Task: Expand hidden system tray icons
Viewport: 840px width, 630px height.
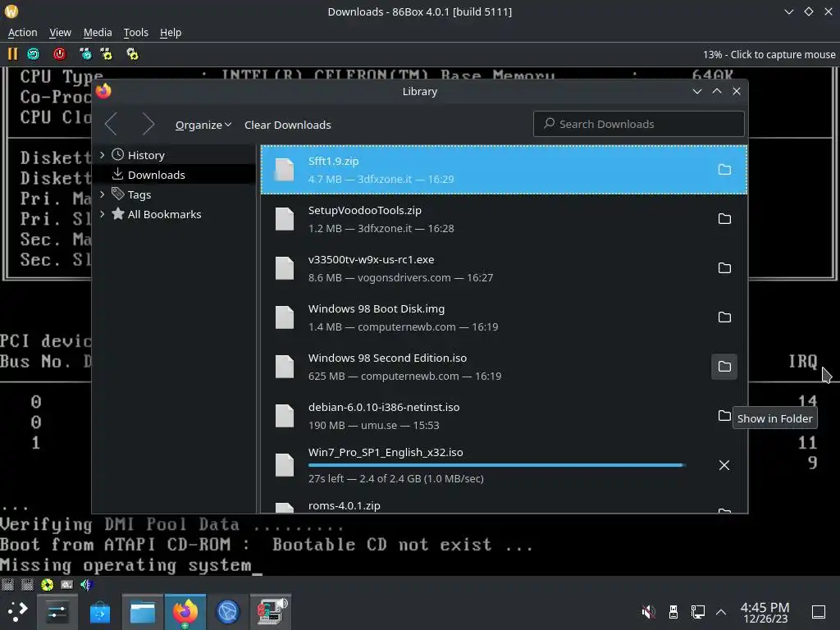Action: click(721, 612)
